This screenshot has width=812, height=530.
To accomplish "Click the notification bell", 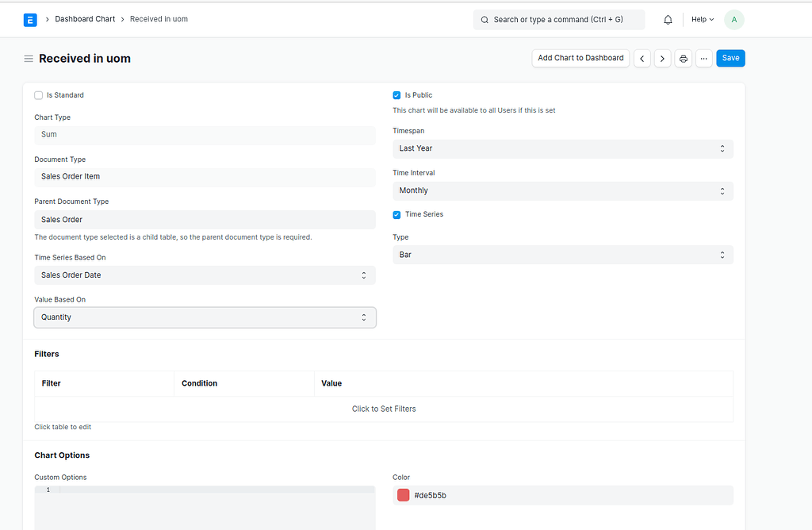I will [668, 19].
